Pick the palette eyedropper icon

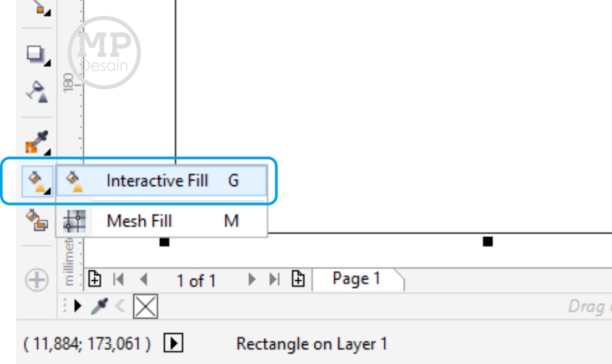pos(99,306)
